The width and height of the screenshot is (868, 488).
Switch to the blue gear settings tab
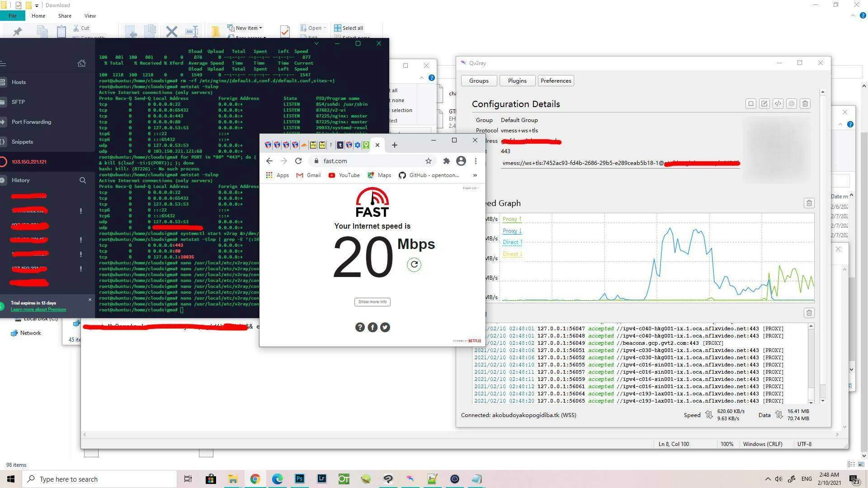(x=358, y=145)
